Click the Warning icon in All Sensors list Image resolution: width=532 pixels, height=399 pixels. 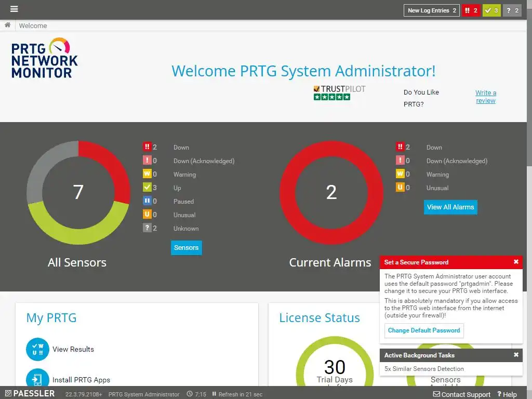(x=147, y=174)
